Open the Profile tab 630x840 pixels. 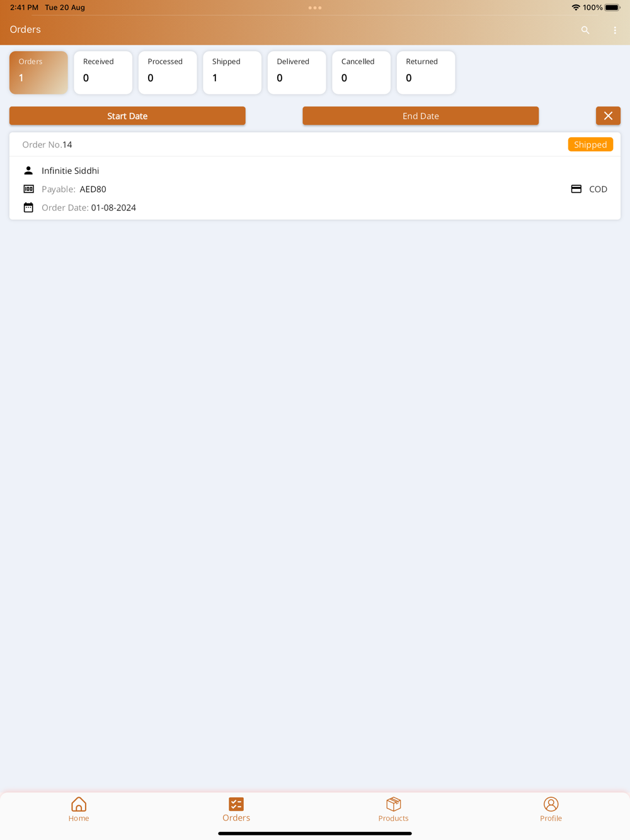pyautogui.click(x=551, y=810)
